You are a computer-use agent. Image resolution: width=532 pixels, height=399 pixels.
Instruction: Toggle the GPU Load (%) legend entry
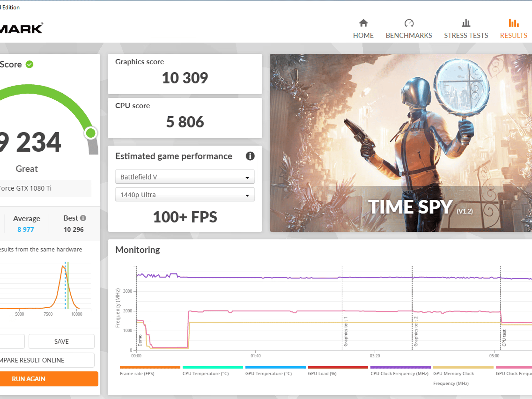tap(338, 371)
